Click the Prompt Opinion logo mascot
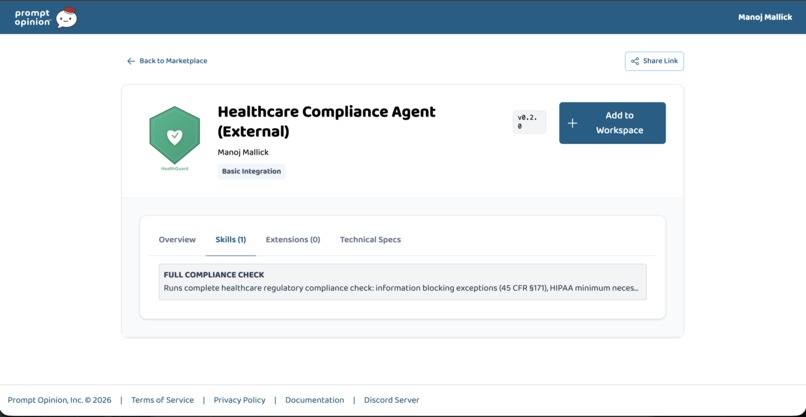The height and width of the screenshot is (417, 806). [x=66, y=17]
